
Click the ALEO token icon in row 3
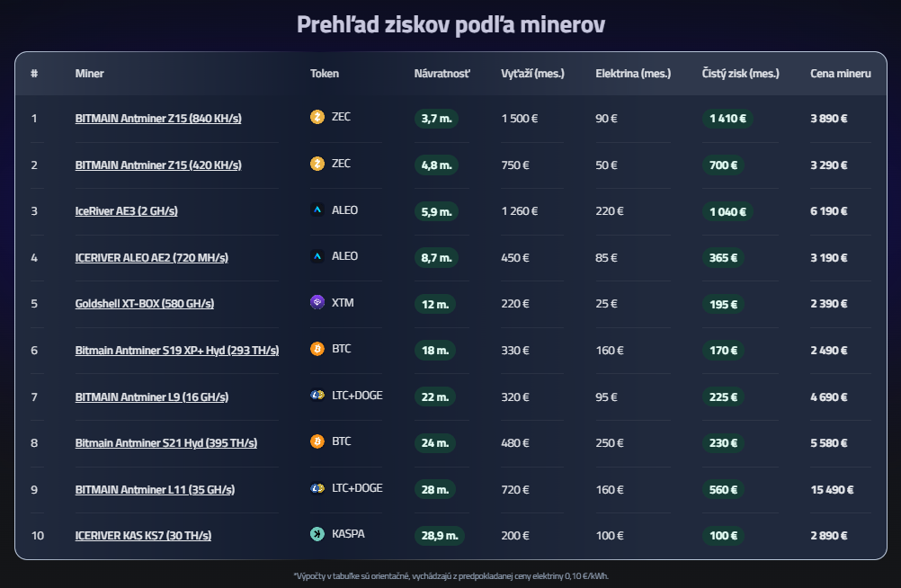[317, 210]
